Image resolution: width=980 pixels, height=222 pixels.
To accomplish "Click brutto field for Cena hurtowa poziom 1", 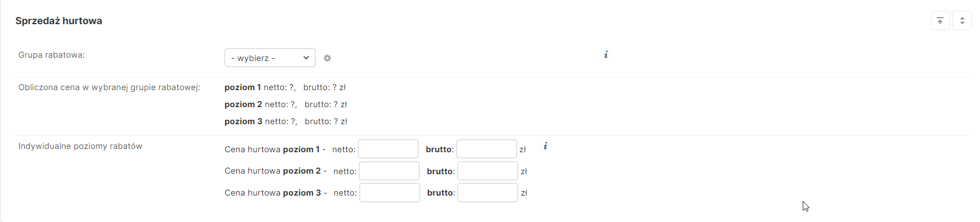I will pos(486,149).
